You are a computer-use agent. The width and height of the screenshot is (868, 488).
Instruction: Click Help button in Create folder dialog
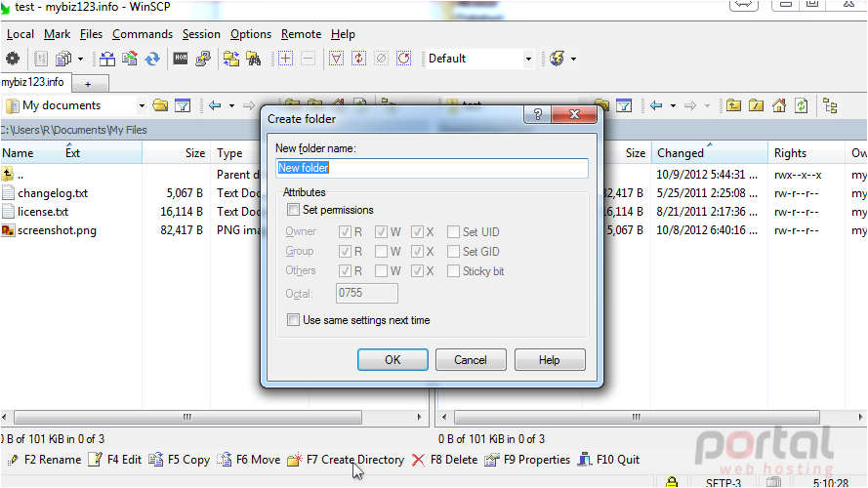[x=549, y=359]
